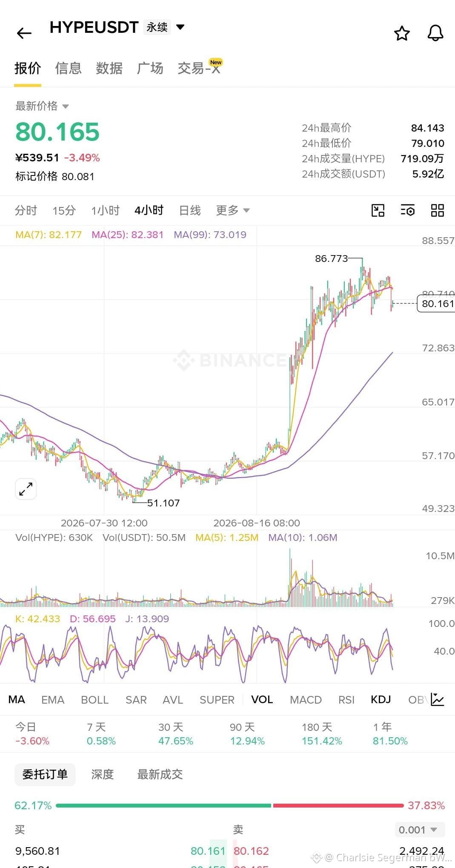Tap the 90 天 12.94% performance item
The image size is (455, 868).
coord(247,734)
